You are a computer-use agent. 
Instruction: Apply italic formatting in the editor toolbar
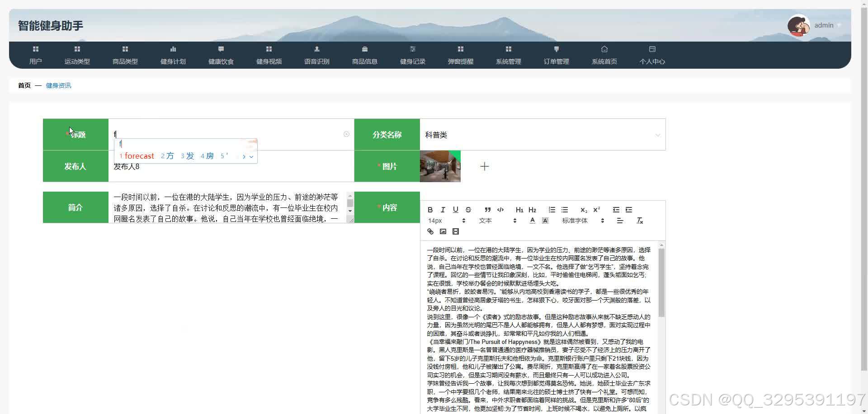tap(442, 209)
